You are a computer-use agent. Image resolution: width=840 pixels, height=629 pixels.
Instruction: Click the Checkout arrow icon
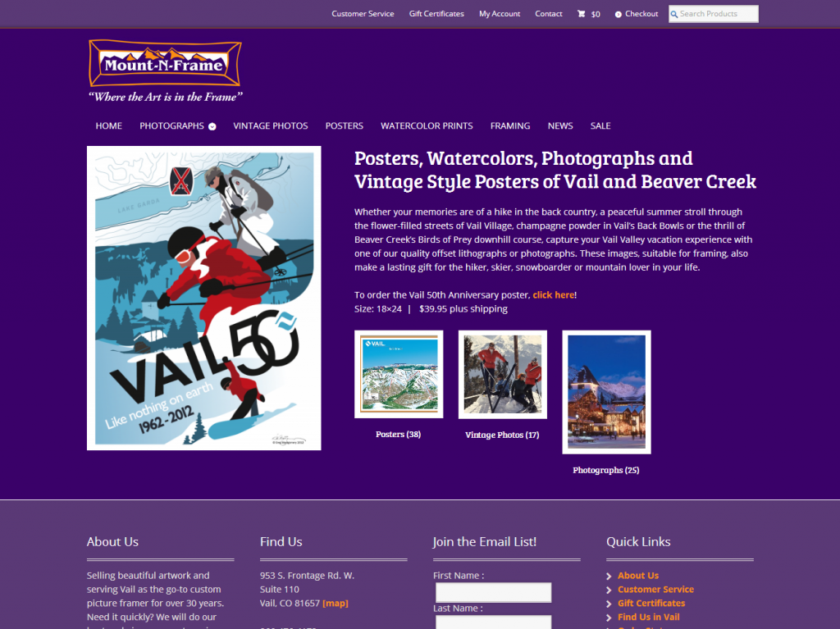pyautogui.click(x=619, y=15)
